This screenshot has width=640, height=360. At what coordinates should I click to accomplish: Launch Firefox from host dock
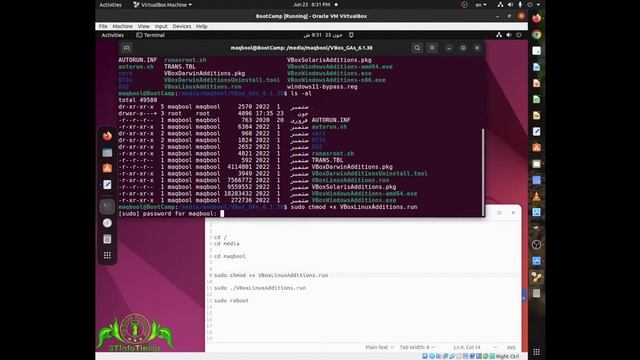pos(537,18)
